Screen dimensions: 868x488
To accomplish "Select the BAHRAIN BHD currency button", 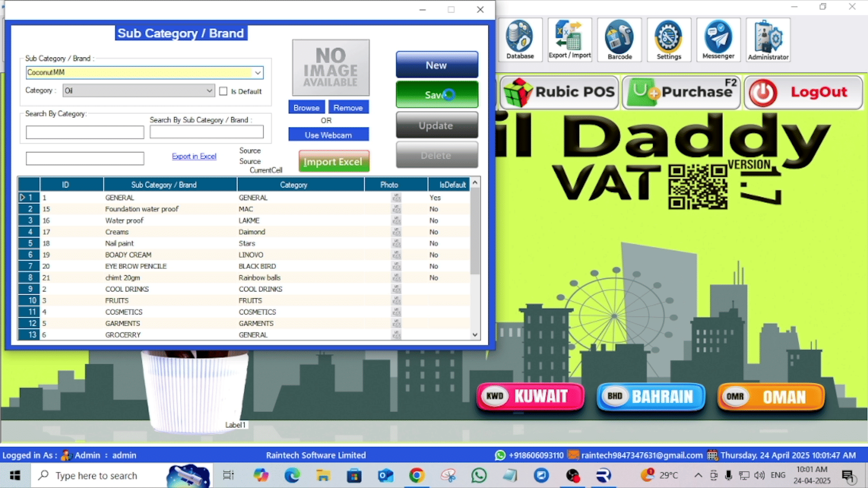I will 651,396.
